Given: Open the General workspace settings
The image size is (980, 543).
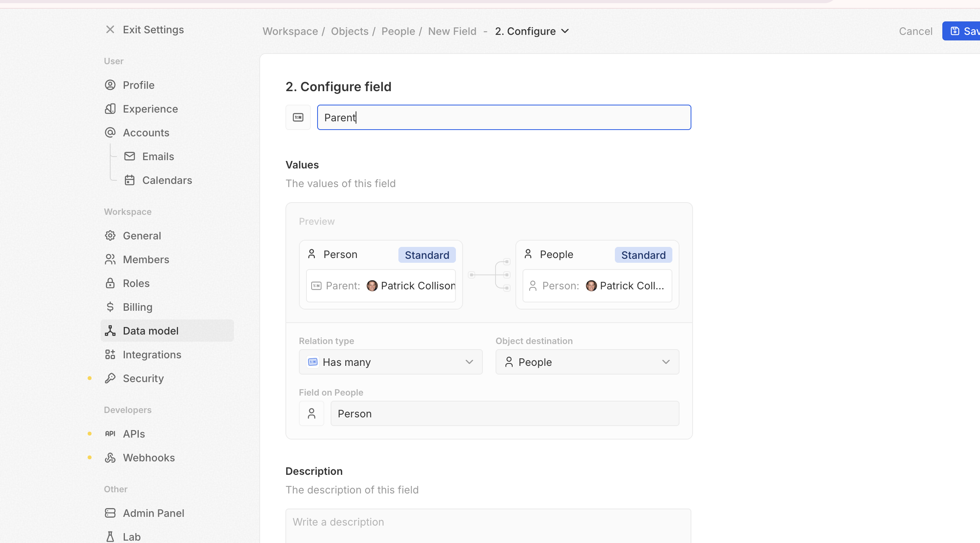Looking at the screenshot, I should click(x=167, y=236).
